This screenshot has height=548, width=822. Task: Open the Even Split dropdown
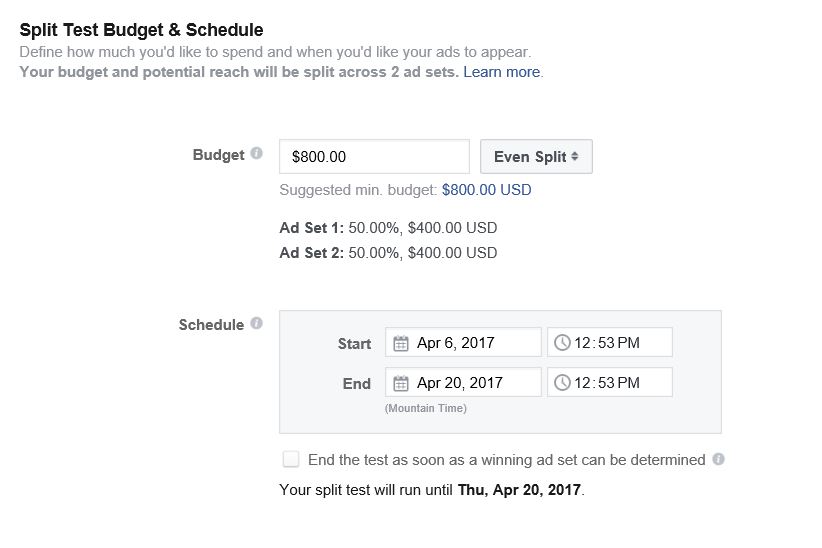tap(536, 156)
